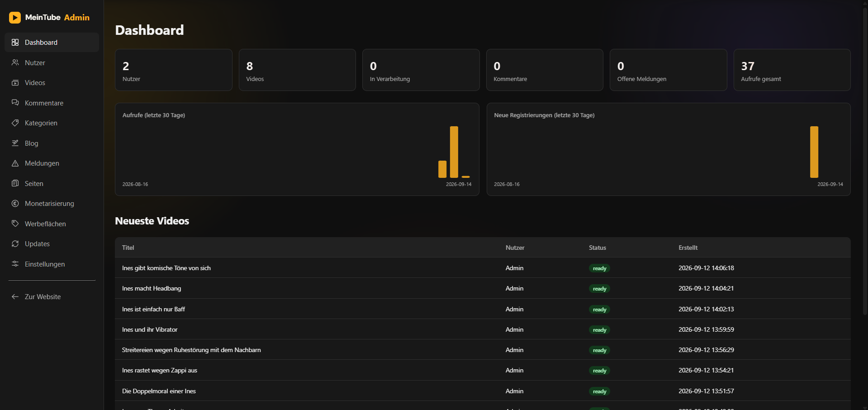The width and height of the screenshot is (868, 410).
Task: Click the Blog pencil icon
Action: click(x=15, y=143)
